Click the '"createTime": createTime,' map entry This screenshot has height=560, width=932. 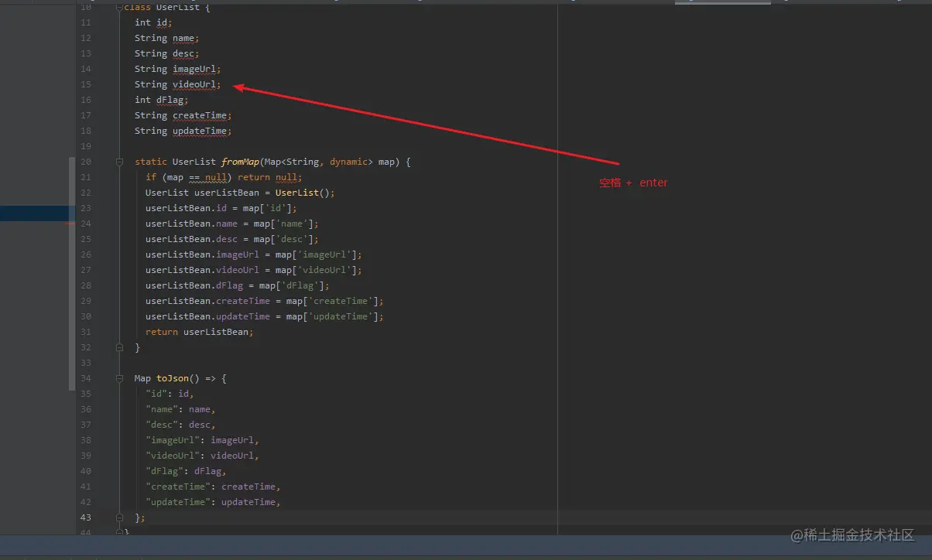pyautogui.click(x=213, y=487)
